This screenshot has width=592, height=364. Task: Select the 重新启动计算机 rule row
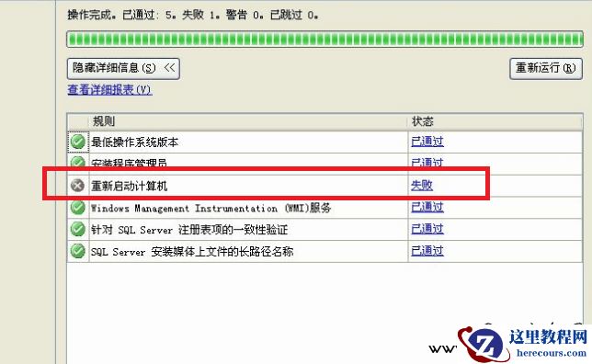click(324, 186)
